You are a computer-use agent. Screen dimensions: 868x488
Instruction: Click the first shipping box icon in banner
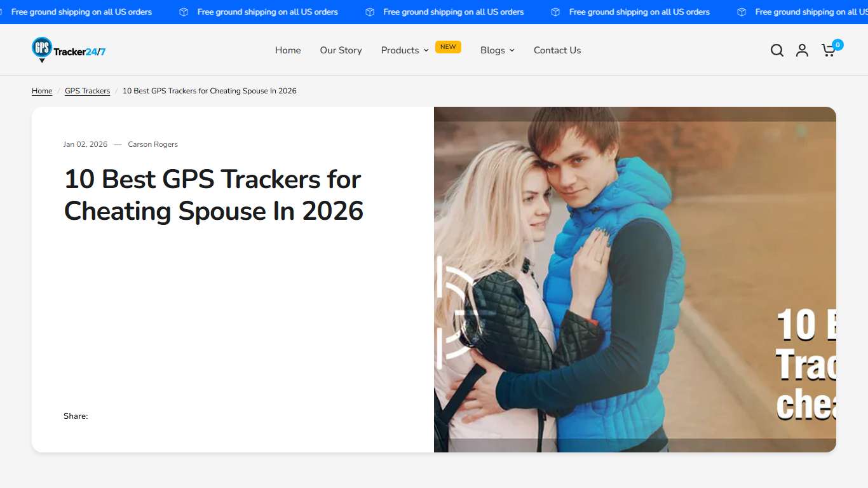[183, 11]
